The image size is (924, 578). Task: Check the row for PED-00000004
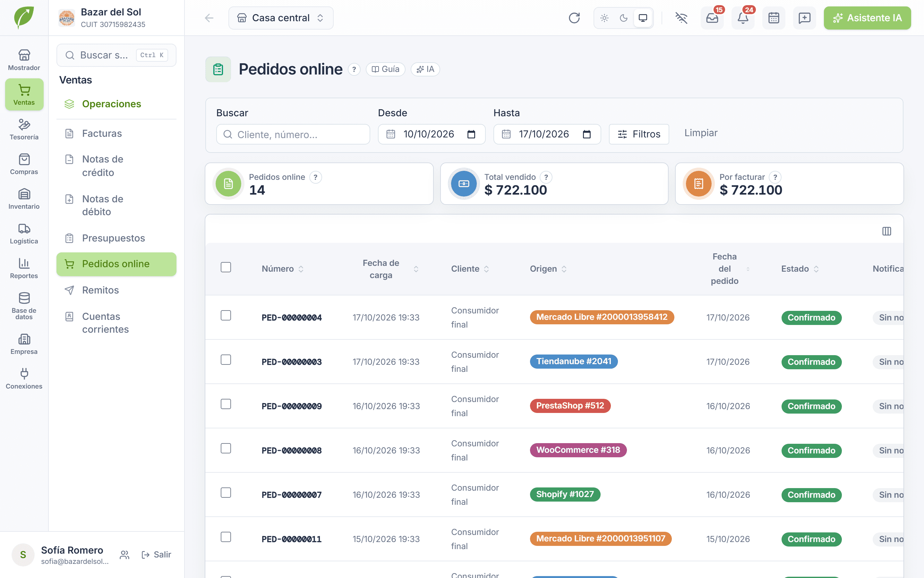[x=226, y=315]
